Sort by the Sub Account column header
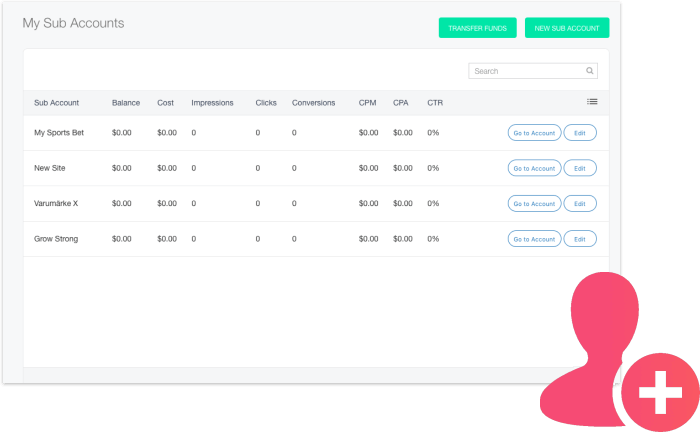This screenshot has width=700, height=432. pos(57,103)
